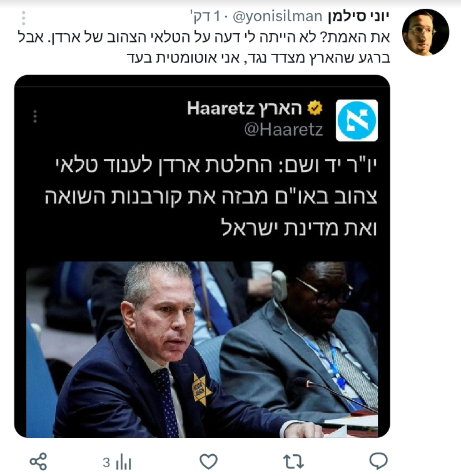This screenshot has height=476, width=461.
Task: Like the tweet with heart icon
Action: point(208,462)
